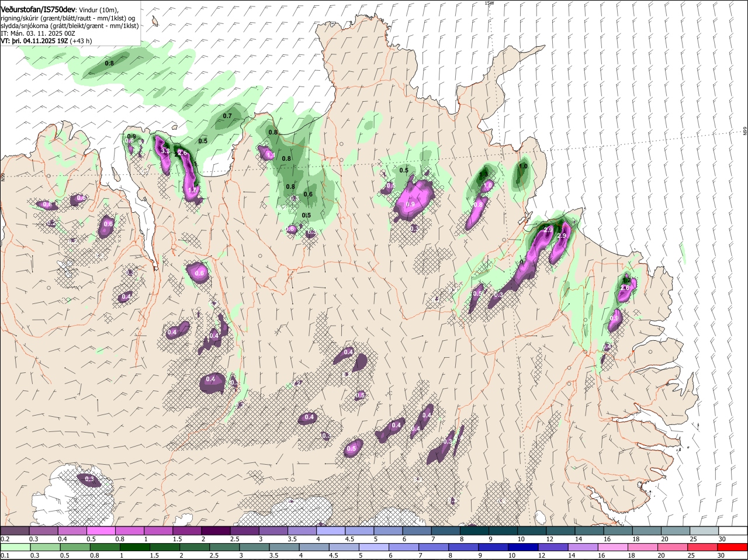Click the darkest purple snow legend swatch after 0.2
Viewport: 748px width, 560px height.
(15, 530)
